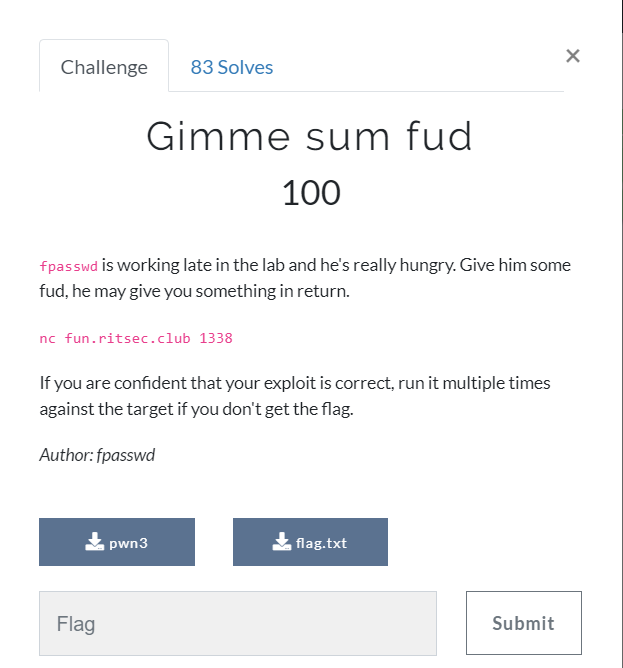Click the nc fun.ritsec.club command text
This screenshot has height=668, width=623.
click(x=136, y=338)
